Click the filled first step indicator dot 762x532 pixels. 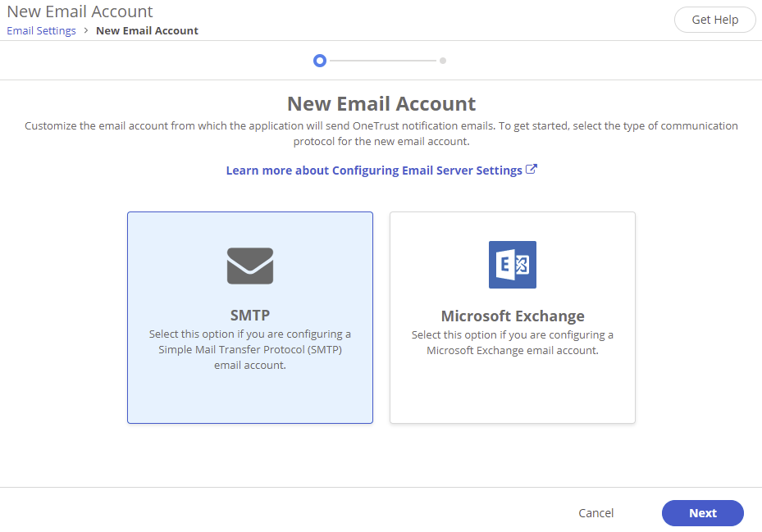click(320, 61)
